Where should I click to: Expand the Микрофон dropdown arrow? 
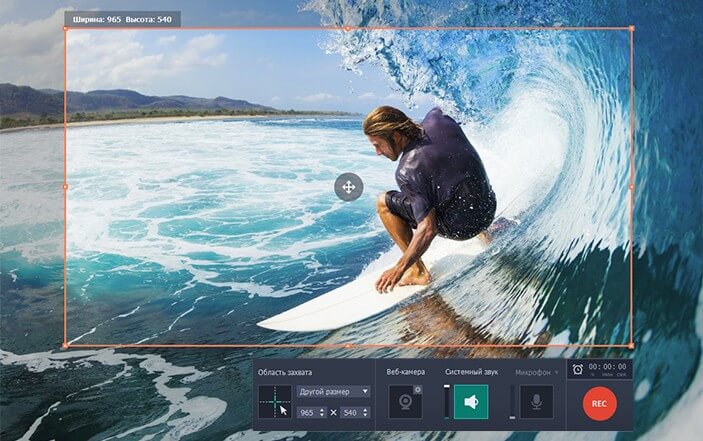pyautogui.click(x=556, y=372)
